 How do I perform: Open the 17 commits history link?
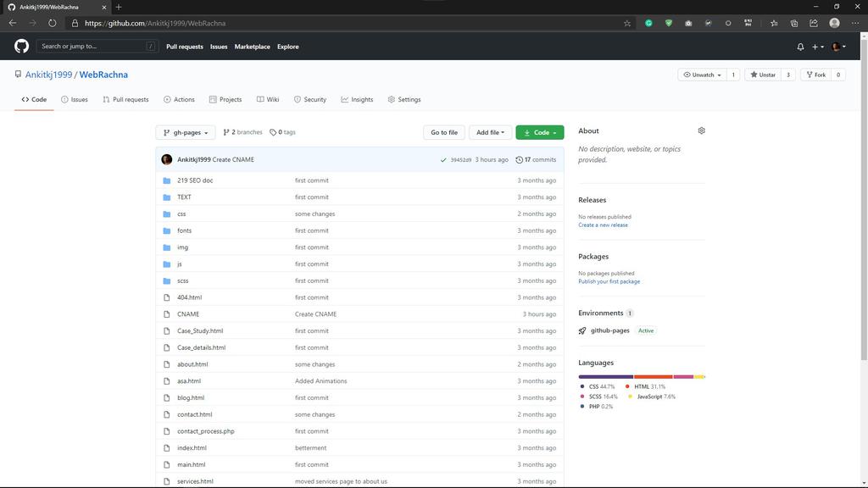coord(536,160)
